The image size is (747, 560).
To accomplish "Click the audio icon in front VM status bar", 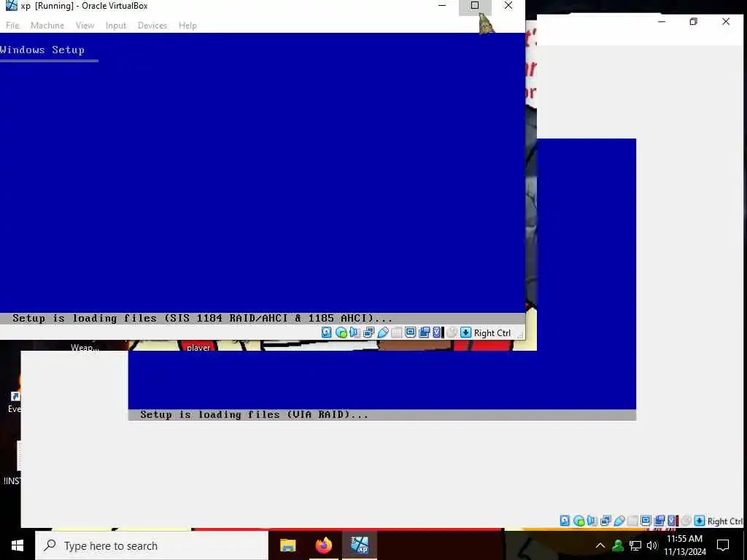I will (355, 332).
